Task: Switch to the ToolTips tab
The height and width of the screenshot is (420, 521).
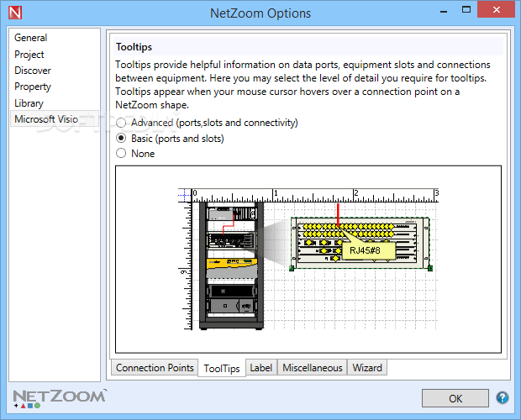Action: click(x=222, y=368)
